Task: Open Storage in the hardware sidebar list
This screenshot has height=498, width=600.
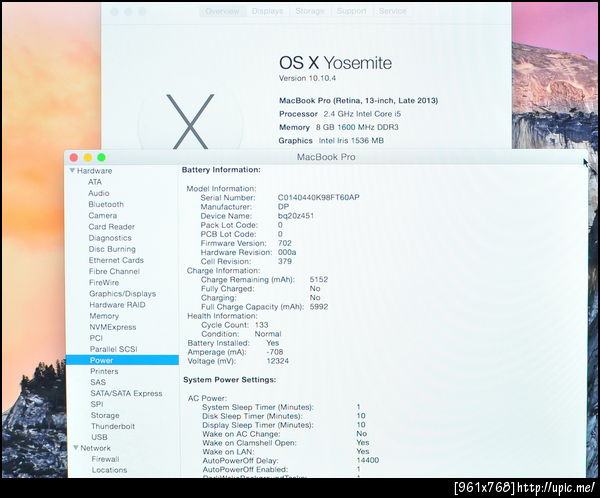Action: (x=105, y=415)
